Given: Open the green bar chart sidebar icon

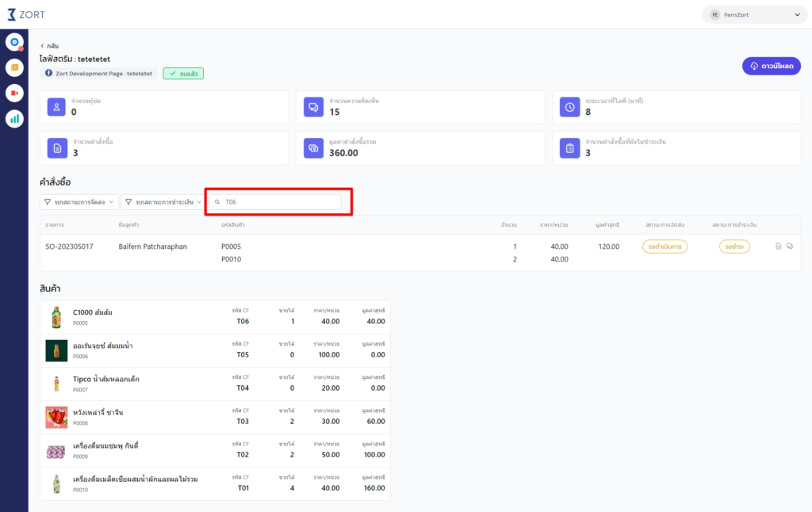Looking at the screenshot, I should click(x=14, y=119).
